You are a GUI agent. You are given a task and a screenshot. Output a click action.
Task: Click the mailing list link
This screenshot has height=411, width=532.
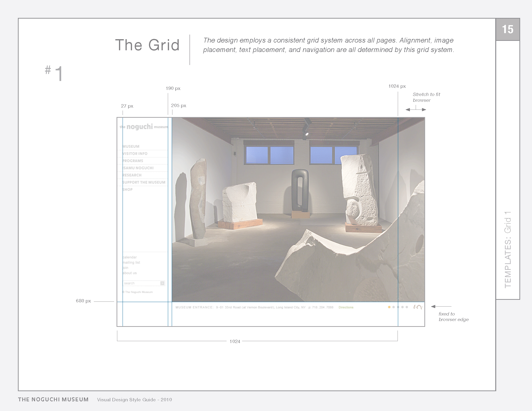[131, 263]
